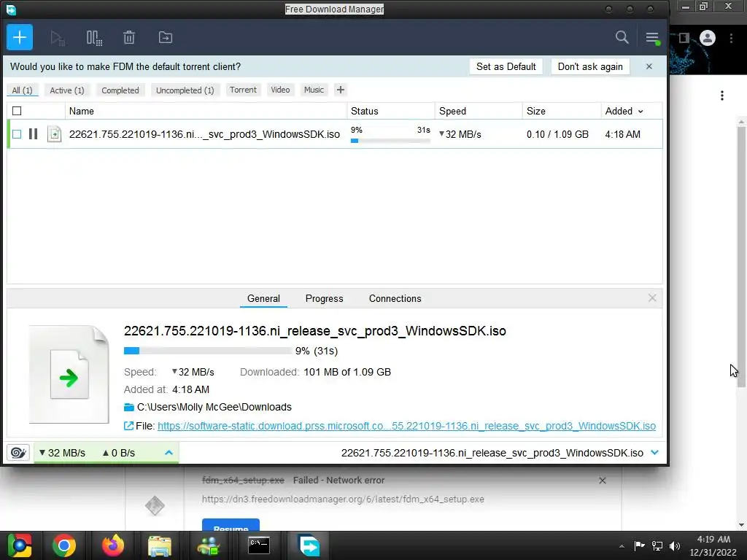
Task: Expand the speed panel chevron in status bar
Action: (x=169, y=453)
